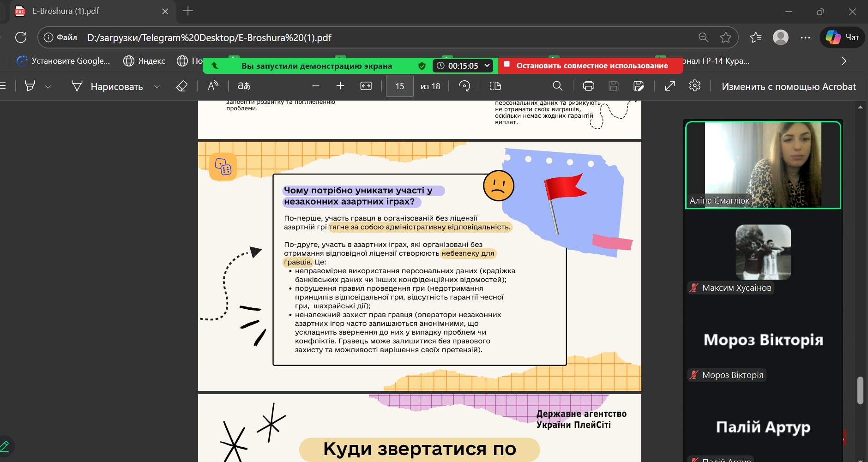Click the page number input field
This screenshot has height=462, width=868.
[400, 86]
